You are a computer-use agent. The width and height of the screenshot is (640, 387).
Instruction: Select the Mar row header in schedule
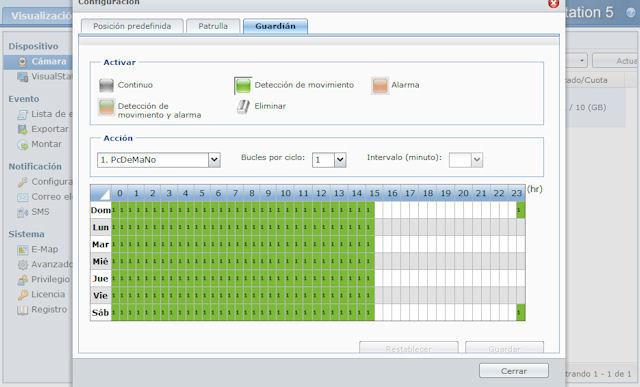100,245
